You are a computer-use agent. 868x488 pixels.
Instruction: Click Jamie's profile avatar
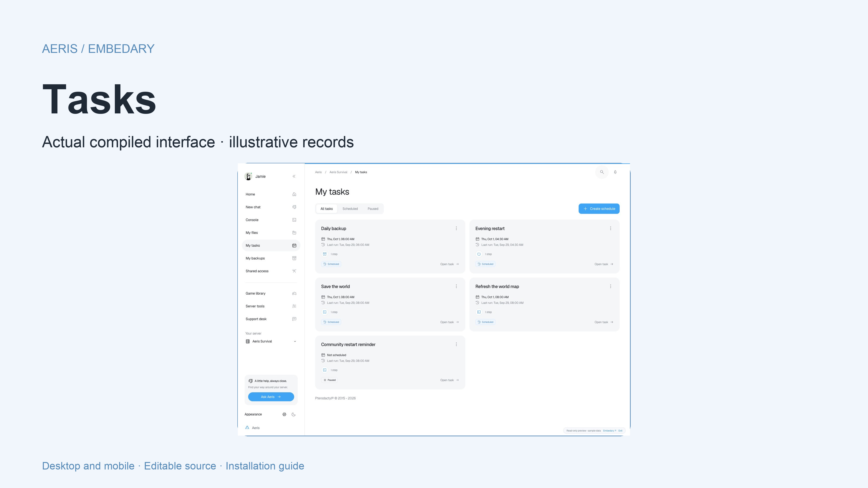click(248, 176)
